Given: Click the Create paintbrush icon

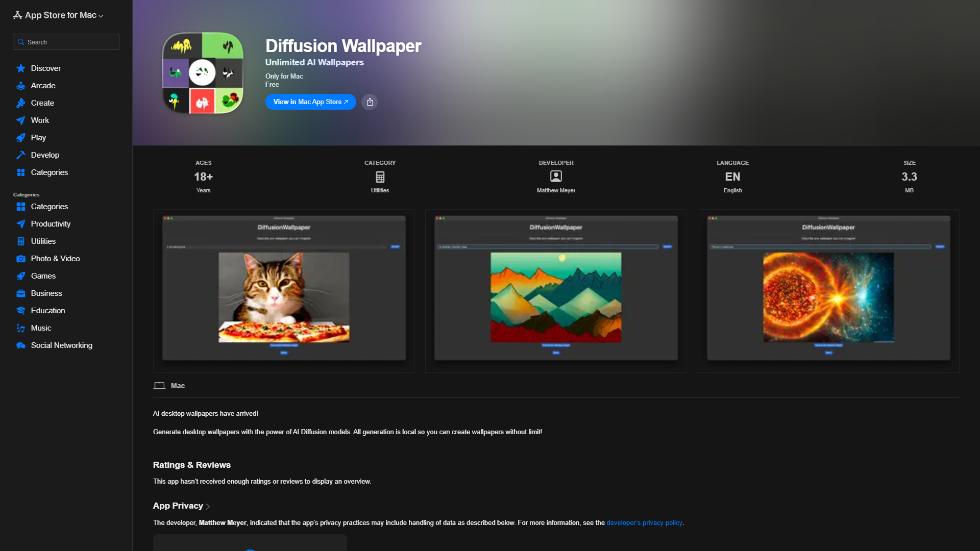Looking at the screenshot, I should coord(21,103).
